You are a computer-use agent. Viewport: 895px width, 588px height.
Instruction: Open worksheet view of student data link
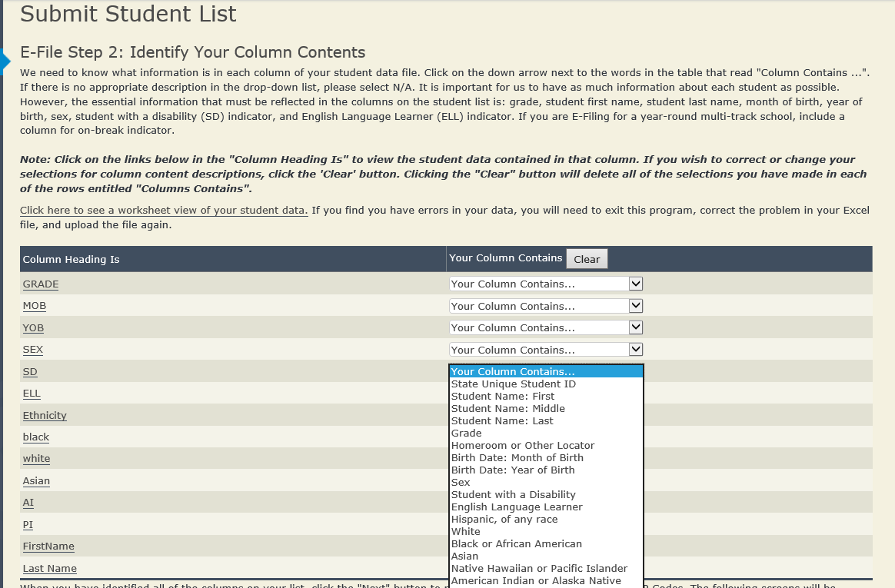click(x=164, y=211)
